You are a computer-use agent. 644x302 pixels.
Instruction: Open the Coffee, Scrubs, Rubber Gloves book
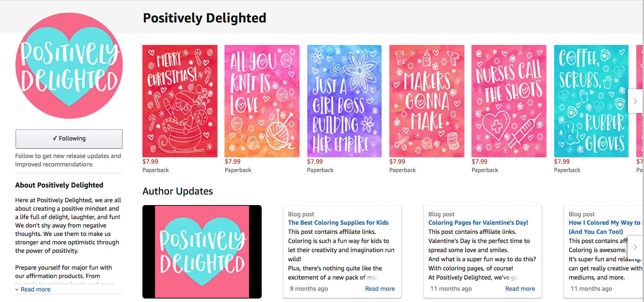coord(591,101)
